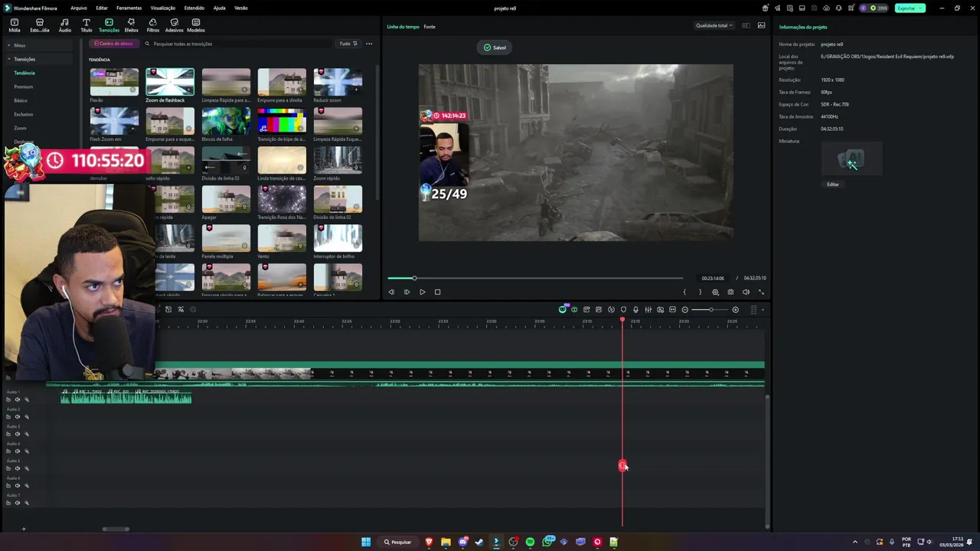Mute the Áudio 2 track
Viewport: 980px width, 551px height.
17,417
